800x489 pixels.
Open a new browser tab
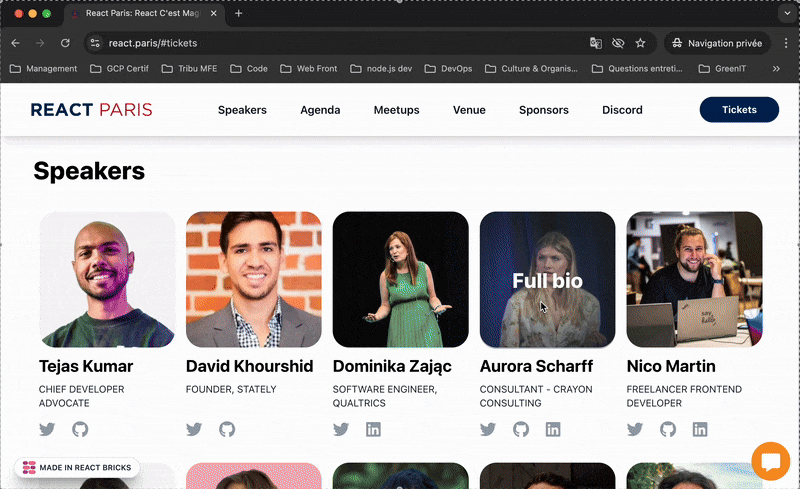point(238,13)
